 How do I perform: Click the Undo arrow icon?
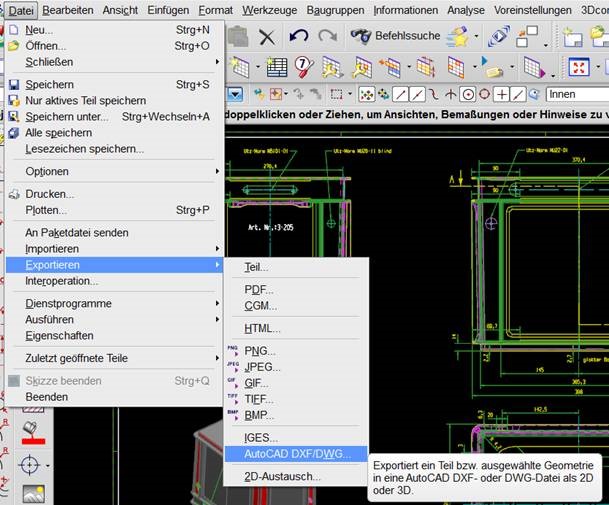click(298, 37)
